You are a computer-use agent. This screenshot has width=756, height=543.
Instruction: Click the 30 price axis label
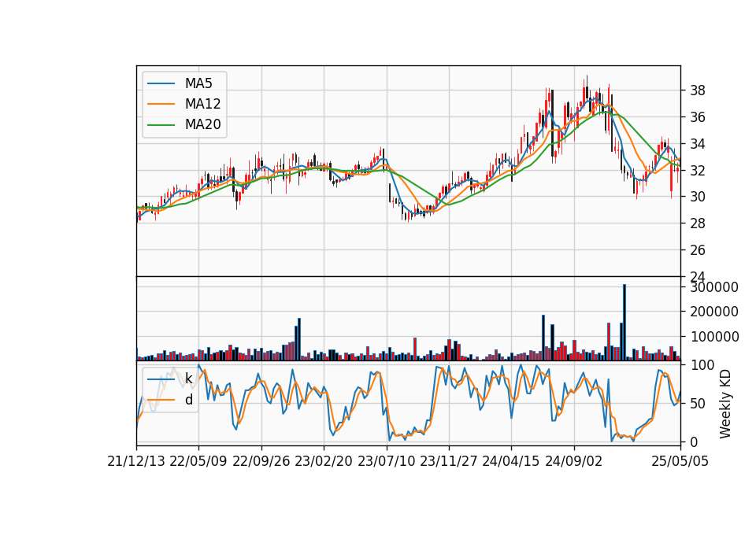pyautogui.click(x=697, y=197)
